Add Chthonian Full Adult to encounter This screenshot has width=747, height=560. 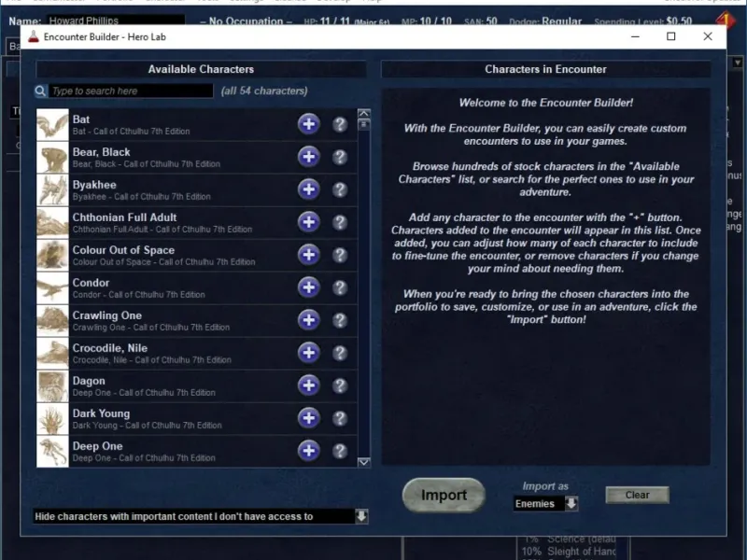click(309, 222)
